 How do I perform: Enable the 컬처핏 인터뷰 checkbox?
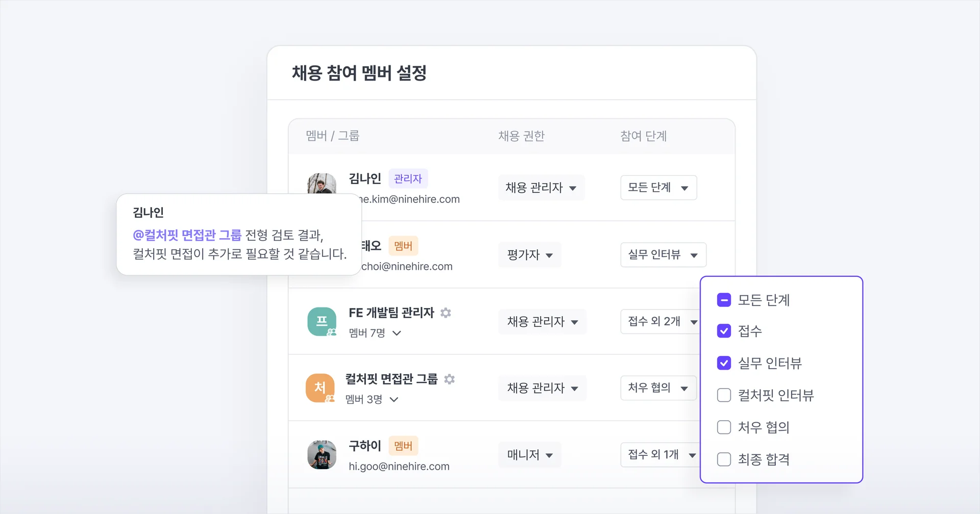(x=724, y=395)
